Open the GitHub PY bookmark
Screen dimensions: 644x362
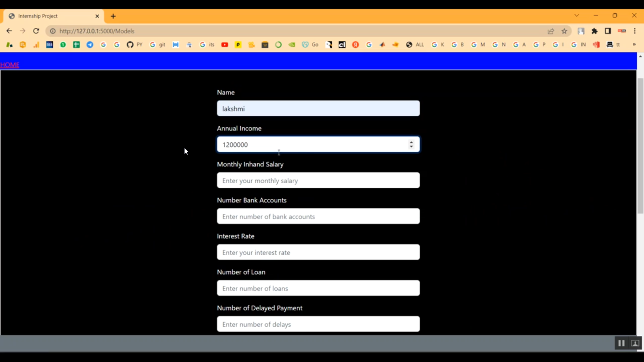[134, 45]
